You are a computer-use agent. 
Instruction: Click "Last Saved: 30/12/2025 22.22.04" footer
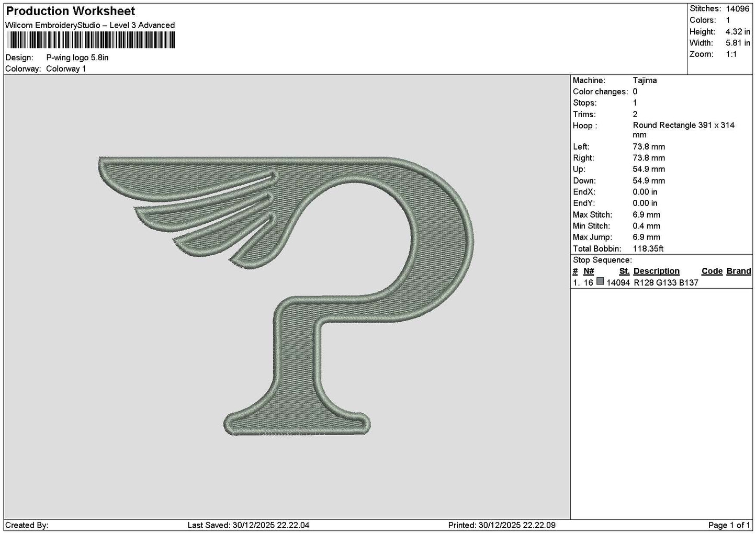[249, 525]
